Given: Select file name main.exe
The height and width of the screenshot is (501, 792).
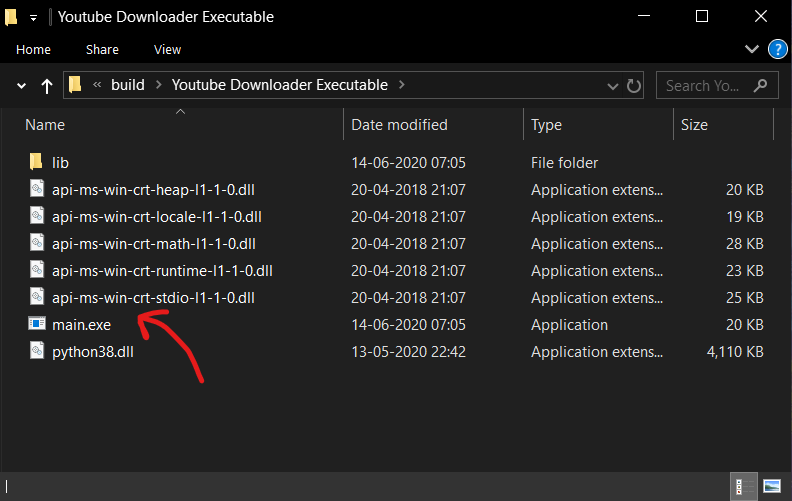Looking at the screenshot, I should point(81,325).
